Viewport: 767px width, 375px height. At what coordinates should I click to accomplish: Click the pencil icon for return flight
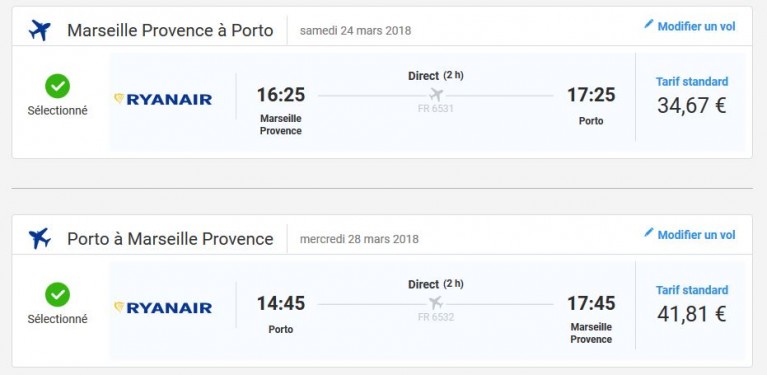(x=649, y=233)
